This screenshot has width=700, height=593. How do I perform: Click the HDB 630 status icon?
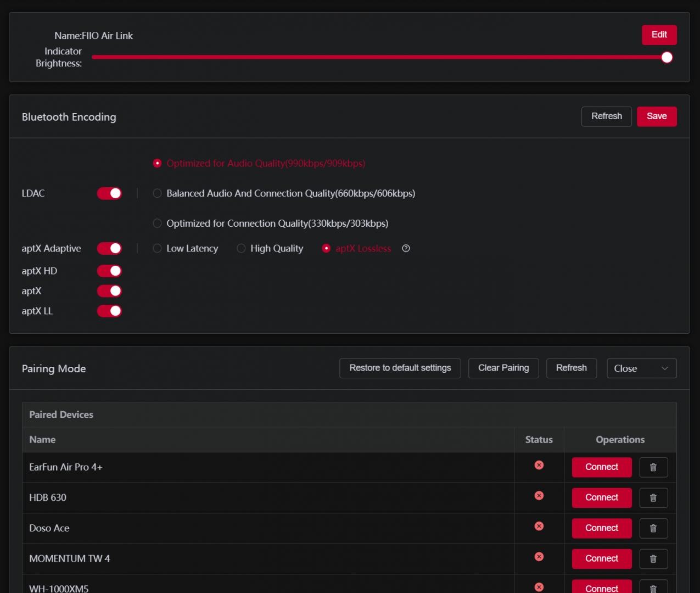539,496
